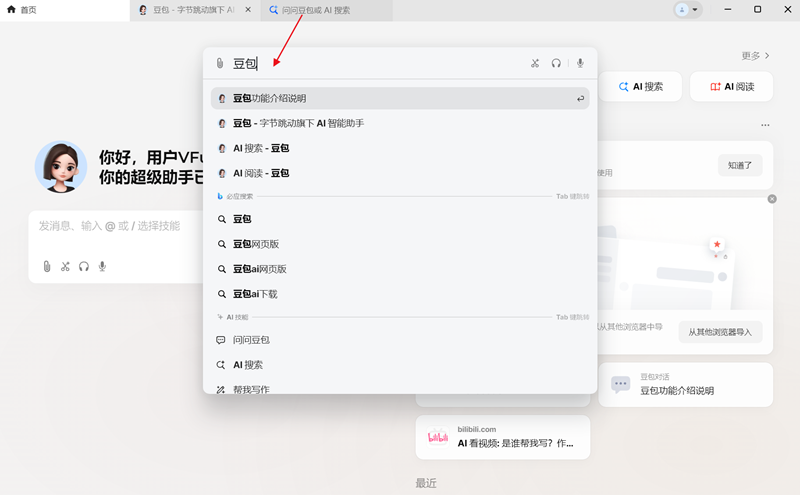Pick the 豆包网页版 search suggestion
Image resolution: width=800 pixels, height=495 pixels.
400,244
